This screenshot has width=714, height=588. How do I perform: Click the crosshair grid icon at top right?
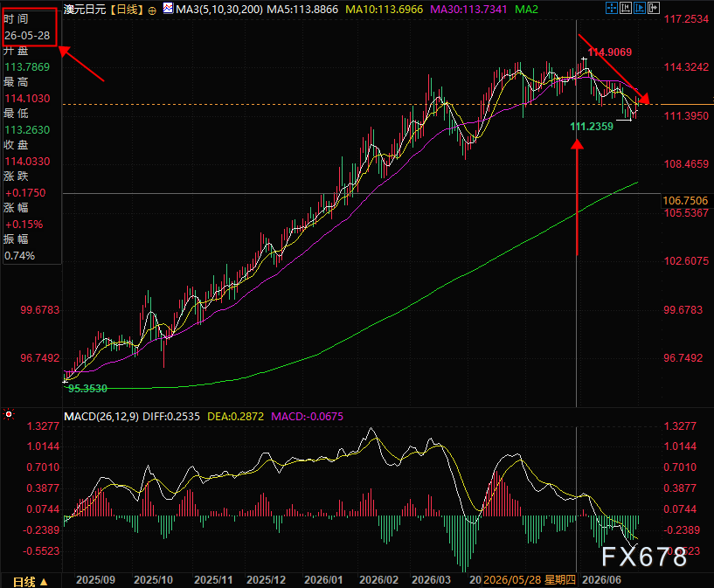(x=612, y=8)
